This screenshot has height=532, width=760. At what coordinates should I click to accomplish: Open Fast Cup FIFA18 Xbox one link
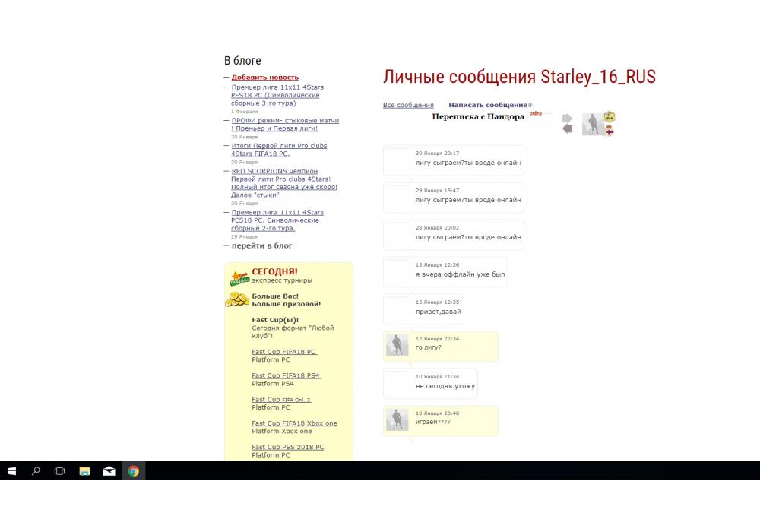point(294,423)
